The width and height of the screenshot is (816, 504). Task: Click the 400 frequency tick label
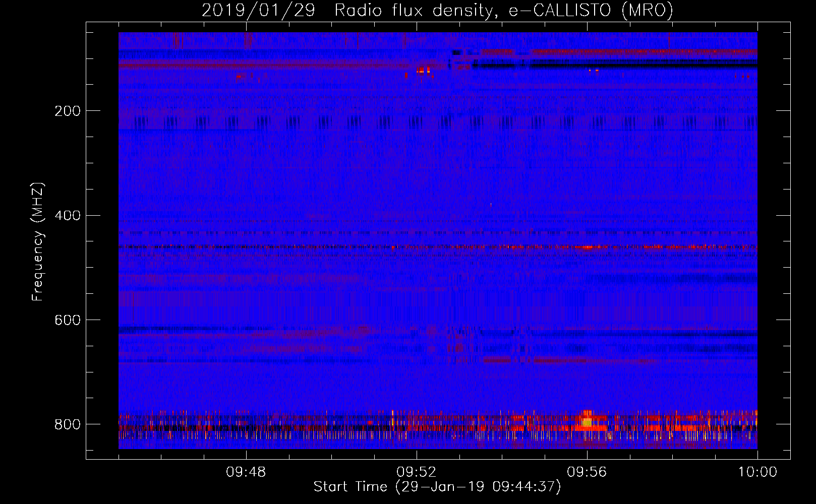(x=68, y=216)
